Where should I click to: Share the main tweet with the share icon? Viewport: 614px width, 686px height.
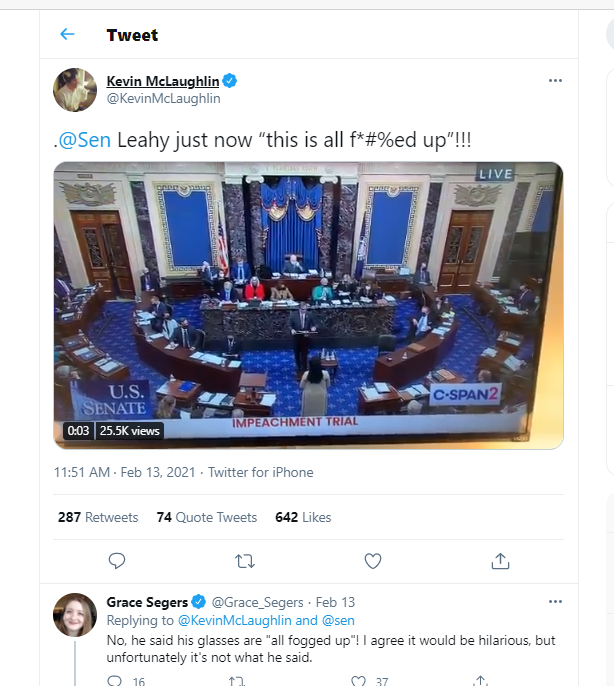pyautogui.click(x=500, y=561)
